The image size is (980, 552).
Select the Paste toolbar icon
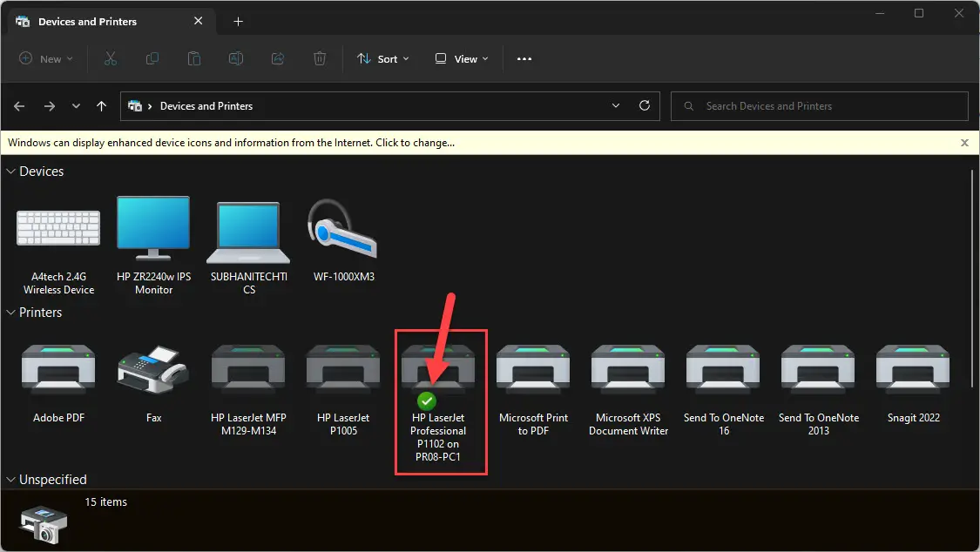pos(193,58)
